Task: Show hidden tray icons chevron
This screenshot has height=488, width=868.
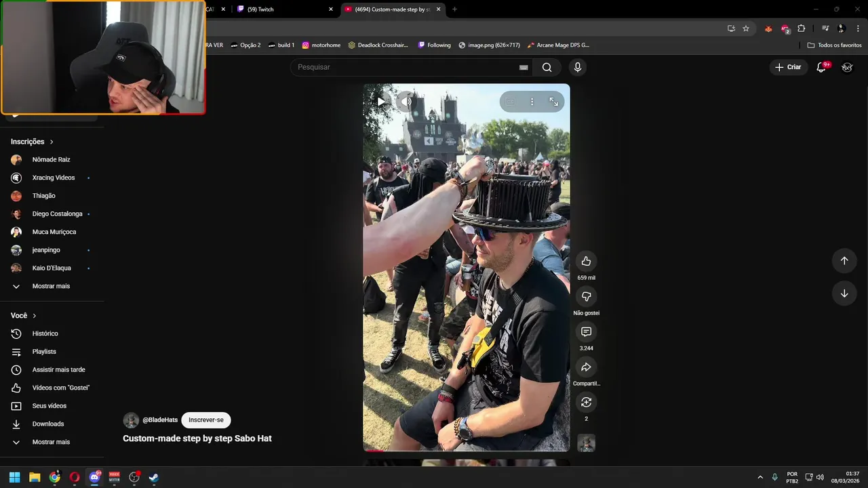Action: [x=759, y=477]
